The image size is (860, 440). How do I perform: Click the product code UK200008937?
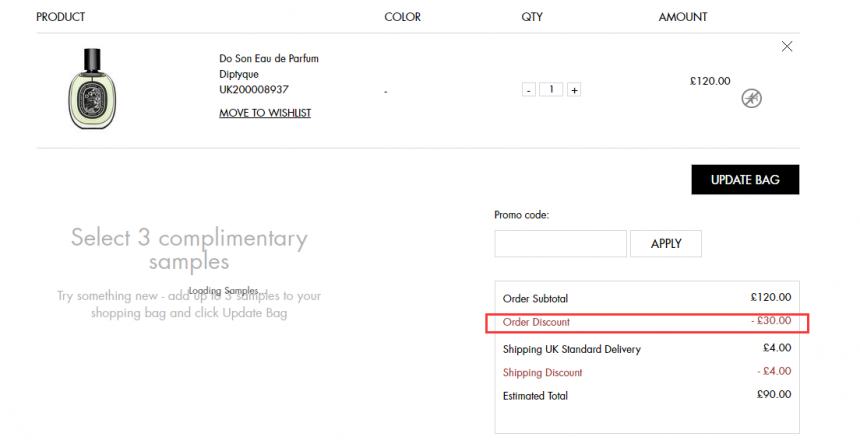click(253, 89)
